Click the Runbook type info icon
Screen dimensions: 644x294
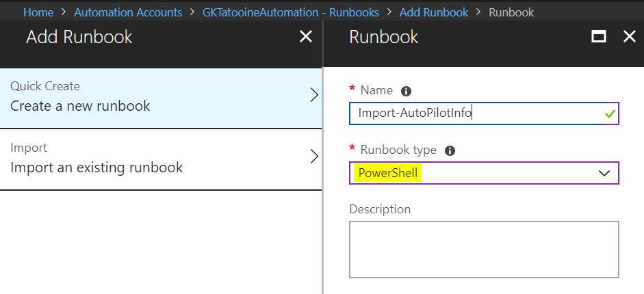coord(450,151)
